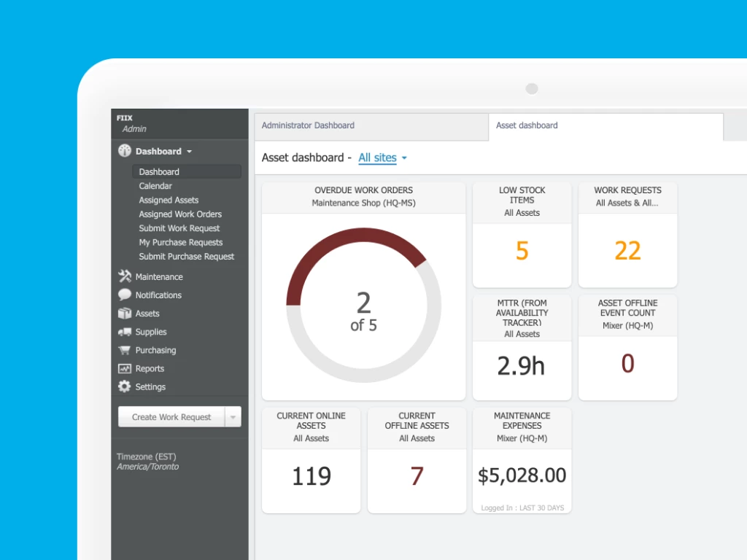Viewport: 747px width, 560px height.
Task: Click Asset Offline Event Count value 0
Action: click(x=627, y=363)
